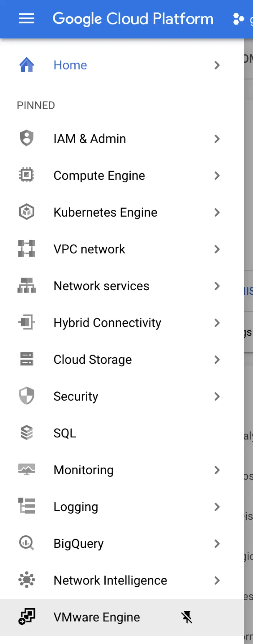Click the VPC network icon
The image size is (253, 644).
tap(27, 249)
